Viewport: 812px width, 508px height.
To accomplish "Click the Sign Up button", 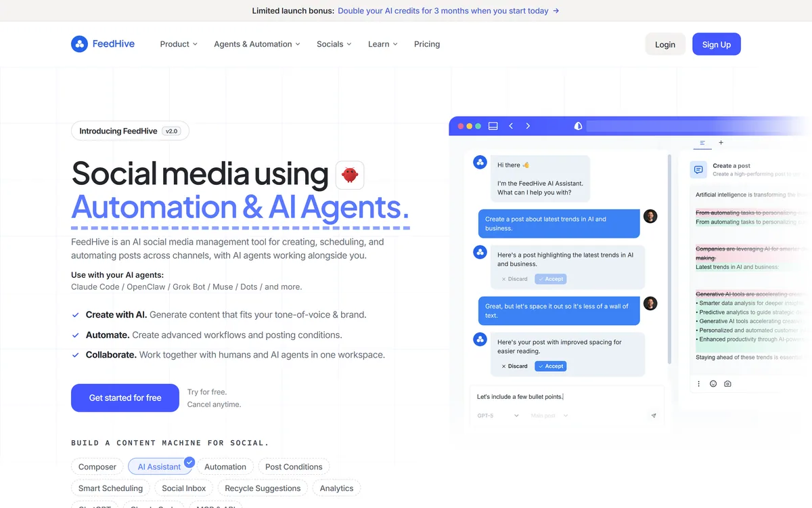I will tap(717, 44).
